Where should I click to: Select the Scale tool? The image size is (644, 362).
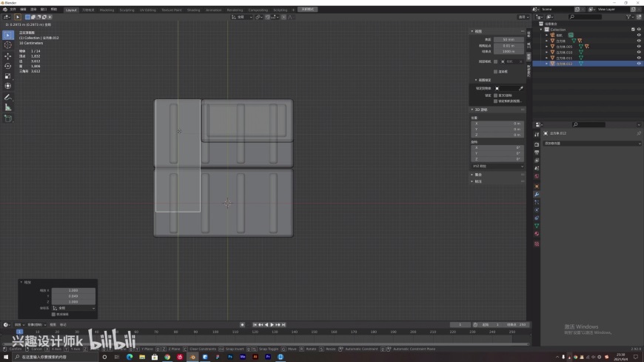point(8,76)
